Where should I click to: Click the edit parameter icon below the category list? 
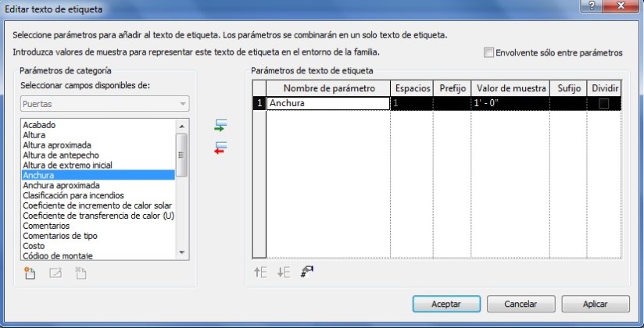point(55,273)
